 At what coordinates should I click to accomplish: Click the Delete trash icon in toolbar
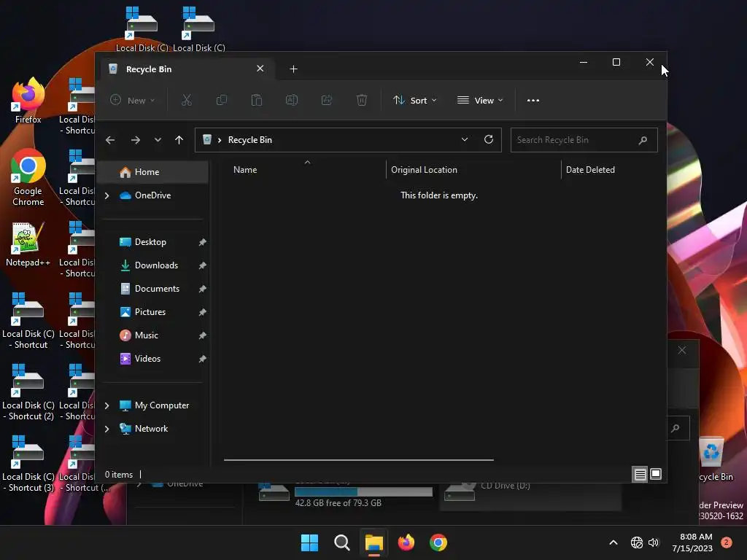[x=362, y=100]
